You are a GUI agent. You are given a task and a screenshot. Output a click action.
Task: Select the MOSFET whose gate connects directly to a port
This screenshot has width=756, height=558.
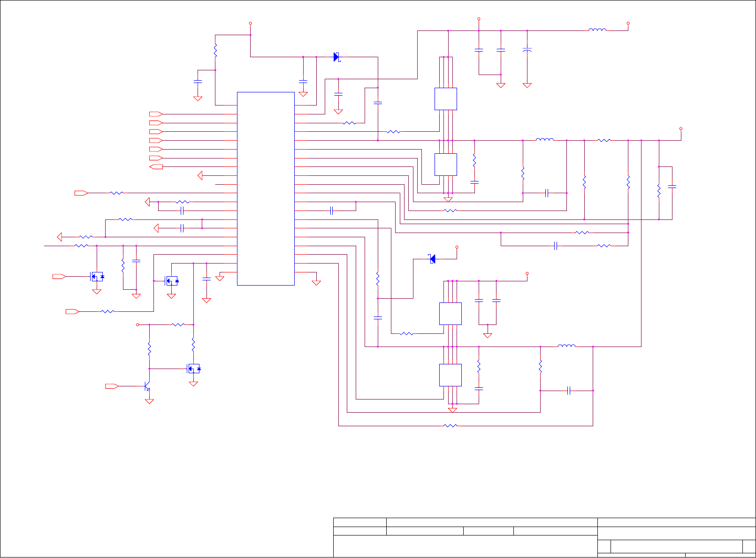point(97,277)
